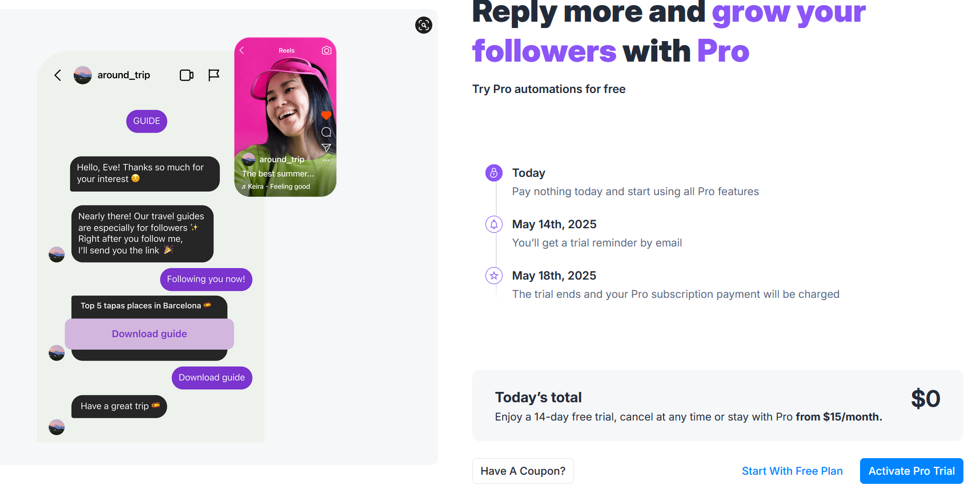Click the image zoom magnifier icon

(x=424, y=25)
